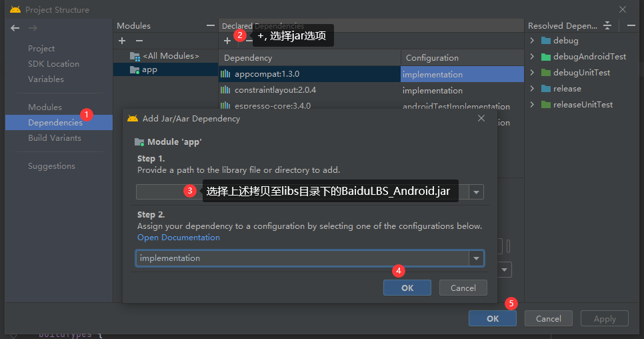
Task: Click the library path input field
Action: point(303,192)
